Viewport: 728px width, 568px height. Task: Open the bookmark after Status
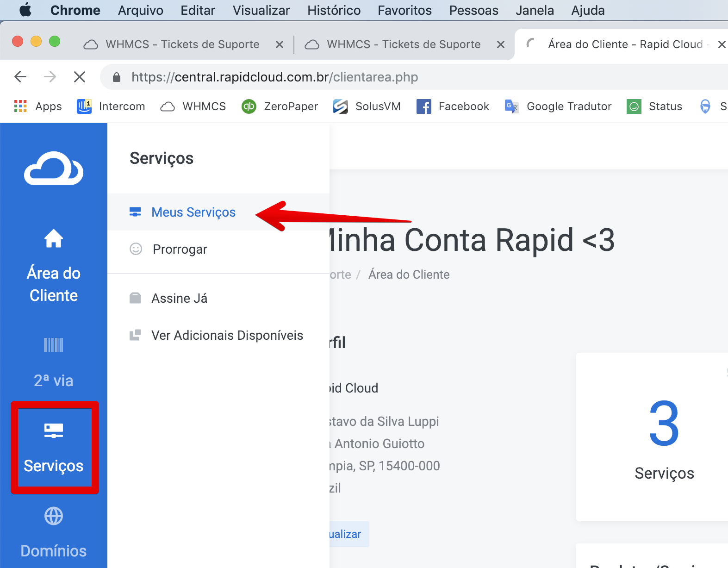click(x=713, y=106)
